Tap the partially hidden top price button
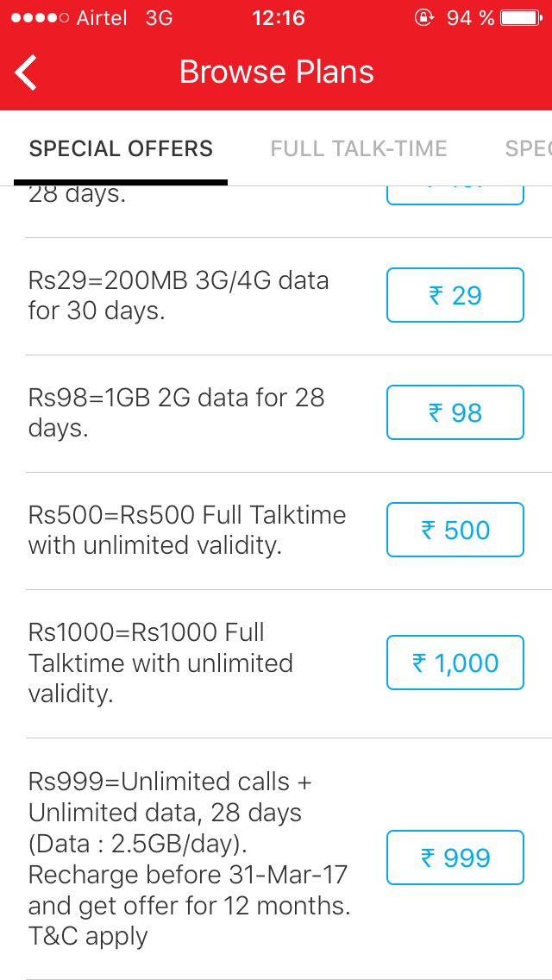This screenshot has width=552, height=980. pyautogui.click(x=455, y=194)
